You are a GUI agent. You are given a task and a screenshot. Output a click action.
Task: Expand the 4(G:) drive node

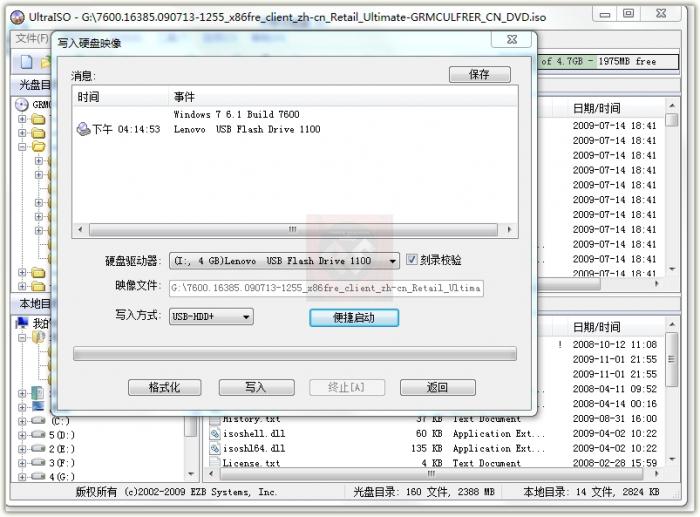point(22,476)
